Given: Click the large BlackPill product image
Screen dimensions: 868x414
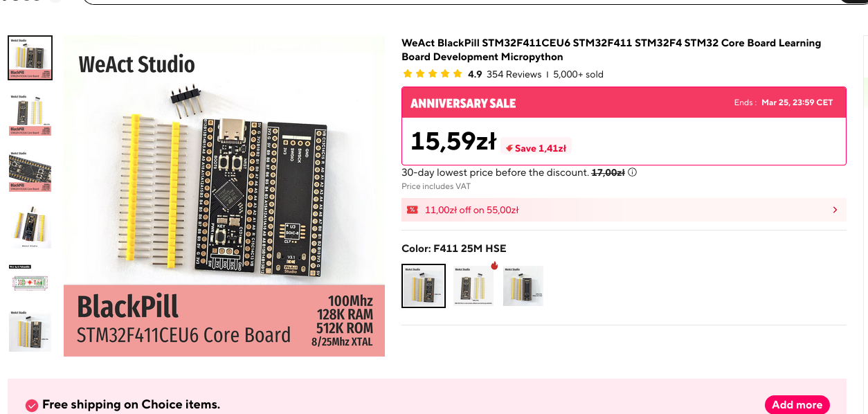Looking at the screenshot, I should coord(224,196).
